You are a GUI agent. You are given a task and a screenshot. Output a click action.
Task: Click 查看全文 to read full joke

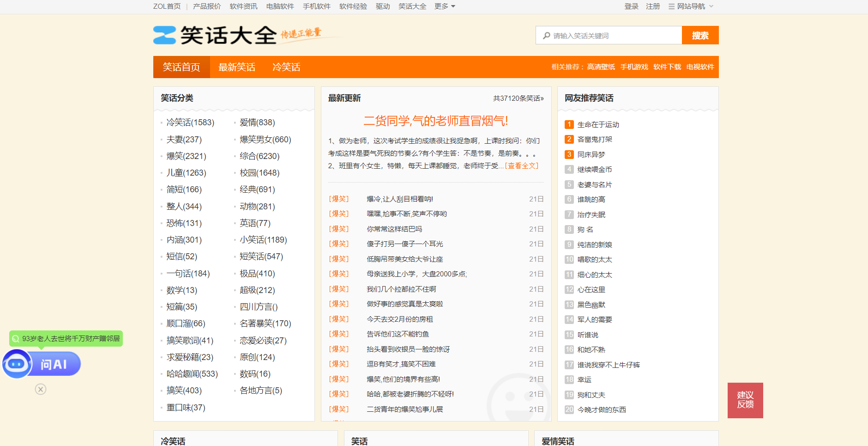522,165
